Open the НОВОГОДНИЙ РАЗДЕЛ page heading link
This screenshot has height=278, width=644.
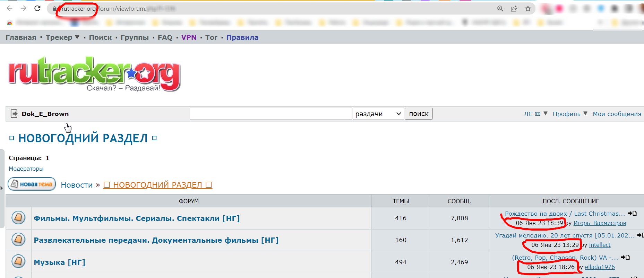pyautogui.click(x=83, y=138)
